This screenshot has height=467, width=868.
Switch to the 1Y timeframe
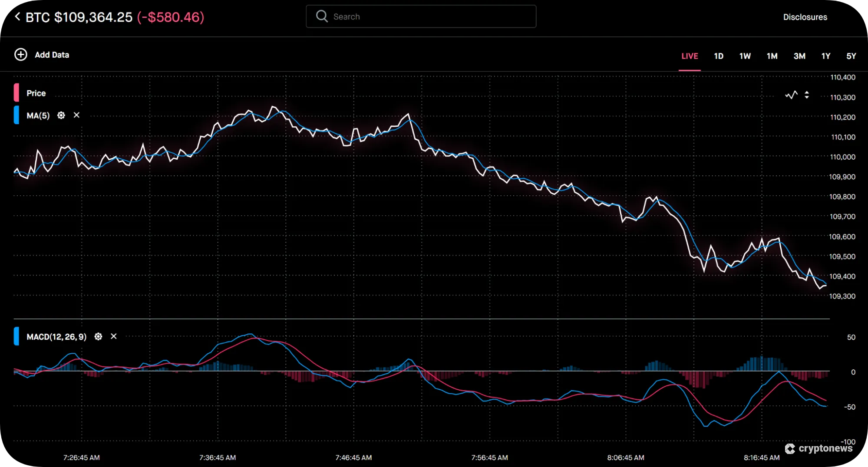(x=825, y=56)
